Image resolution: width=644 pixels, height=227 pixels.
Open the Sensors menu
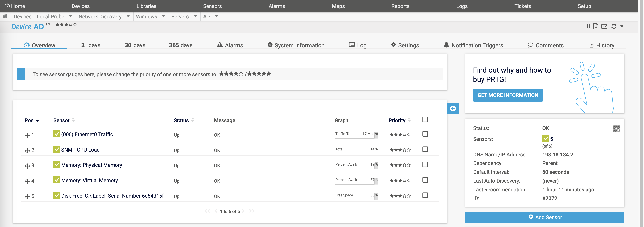212,6
